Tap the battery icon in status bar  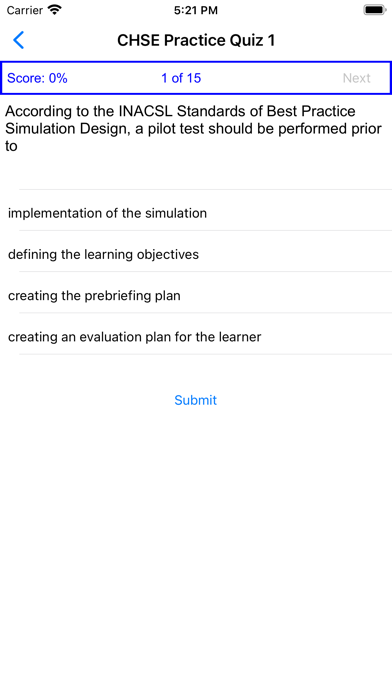point(375,10)
